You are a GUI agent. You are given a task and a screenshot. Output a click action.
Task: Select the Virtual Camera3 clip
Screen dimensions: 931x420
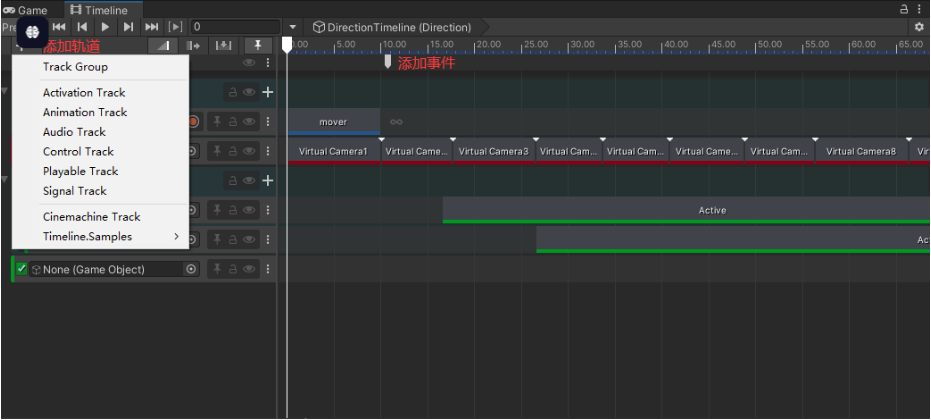pos(493,152)
